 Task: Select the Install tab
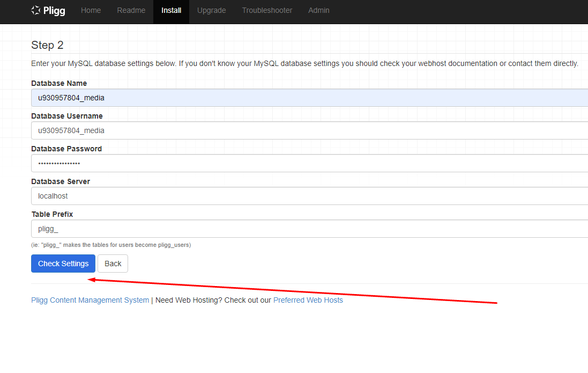coord(171,10)
